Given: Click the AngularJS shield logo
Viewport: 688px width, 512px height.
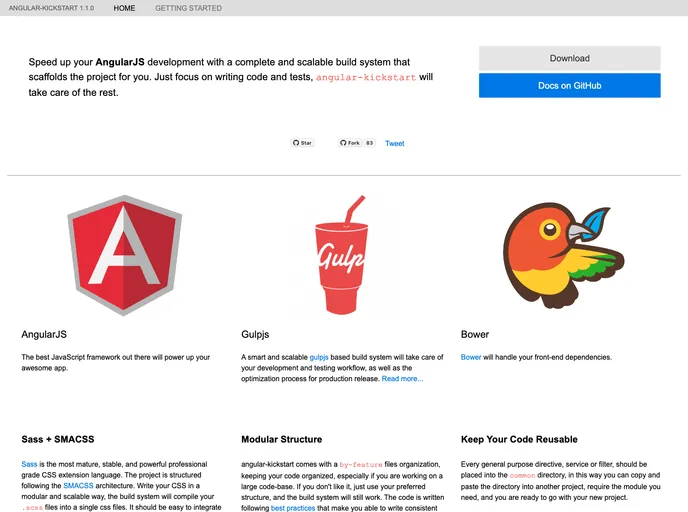Looking at the screenshot, I should click(x=125, y=255).
